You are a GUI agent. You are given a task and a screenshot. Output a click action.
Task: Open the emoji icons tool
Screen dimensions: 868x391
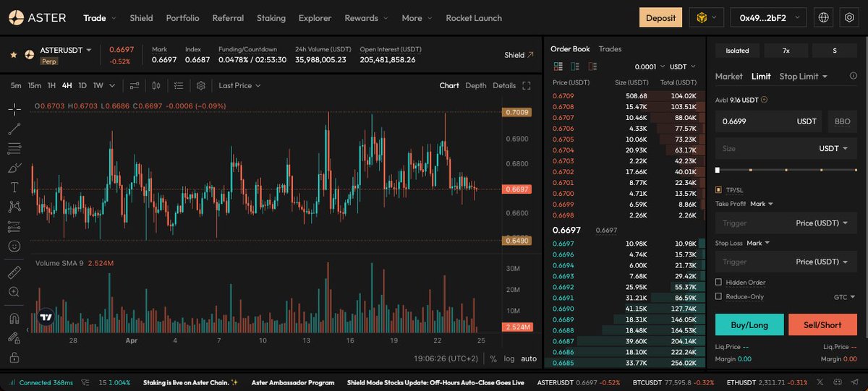pos(14,246)
